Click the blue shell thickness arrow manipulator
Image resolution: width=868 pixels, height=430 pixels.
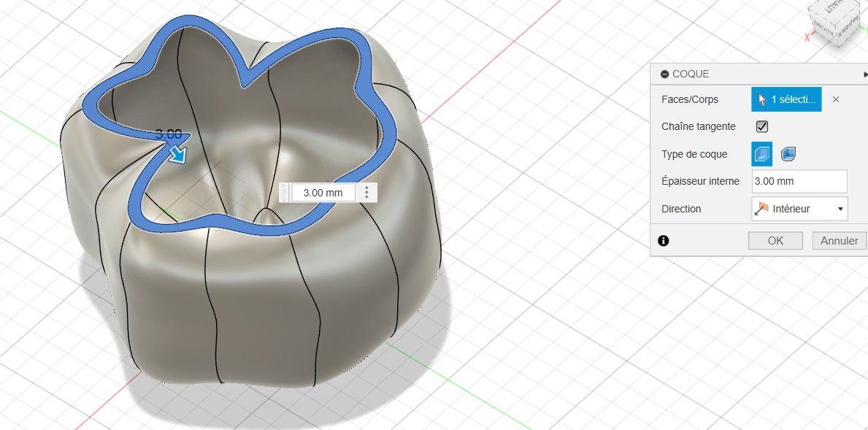(x=177, y=153)
